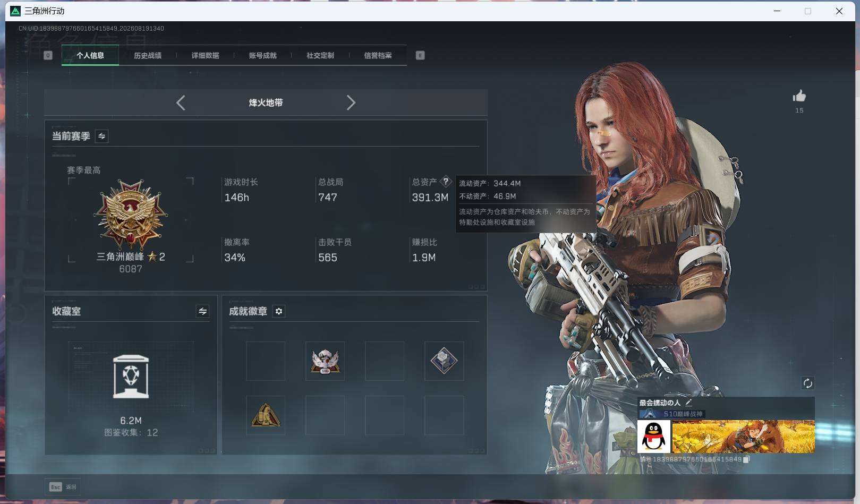The image size is (860, 504).
Task: Open the orange-haired character banner card
Action: (743, 437)
